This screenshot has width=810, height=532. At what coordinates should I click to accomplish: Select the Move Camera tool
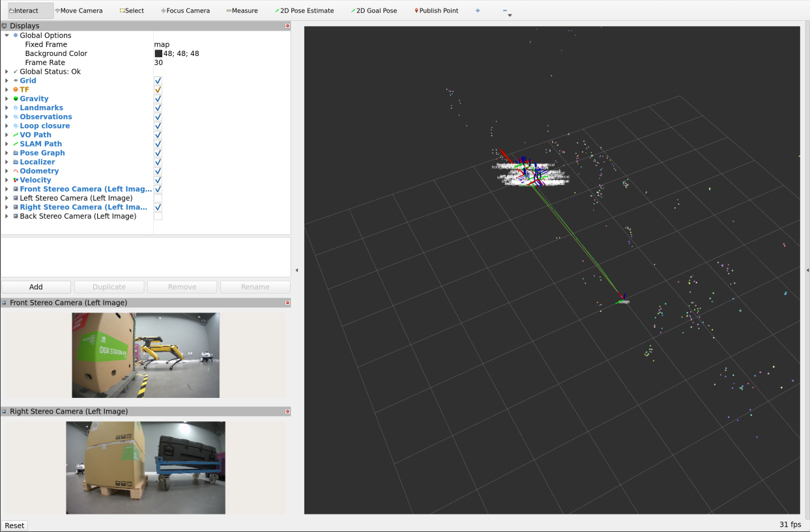pyautogui.click(x=79, y=10)
